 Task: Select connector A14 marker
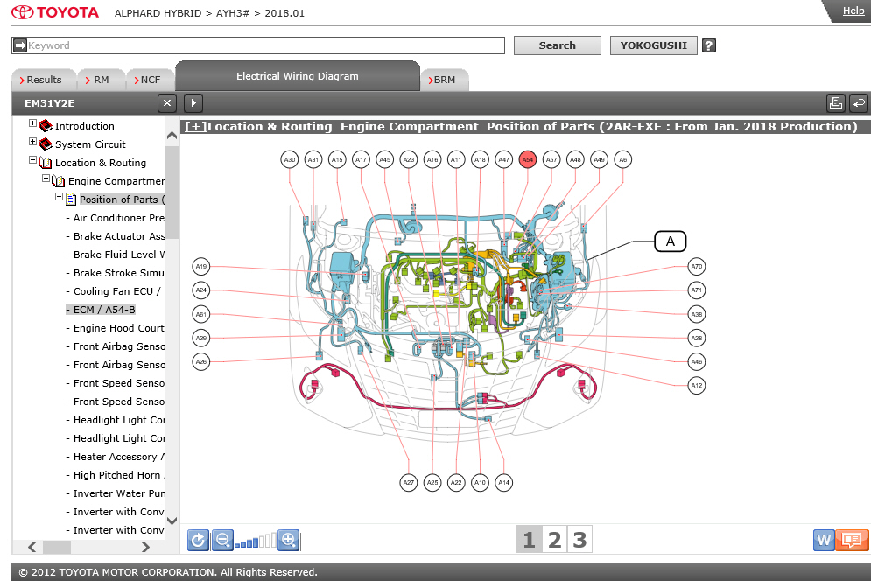[x=504, y=482]
